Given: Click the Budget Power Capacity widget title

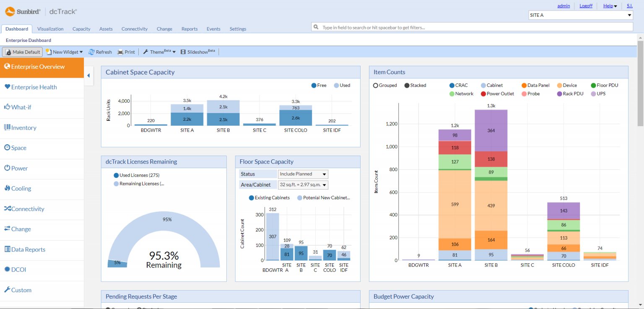Looking at the screenshot, I should (404, 296).
